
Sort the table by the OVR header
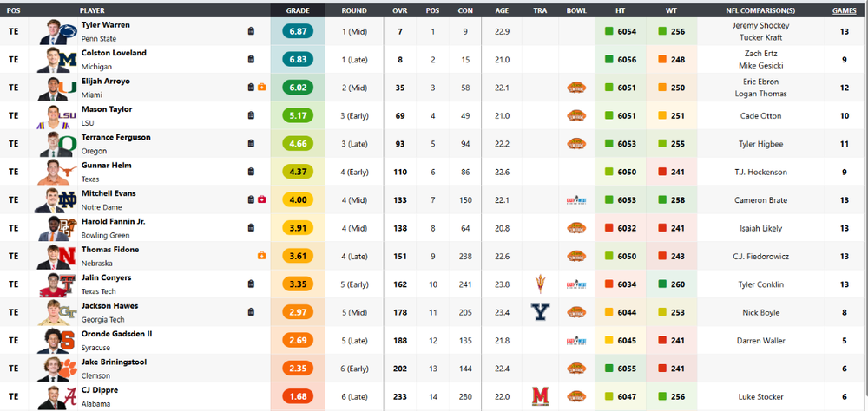tap(401, 10)
